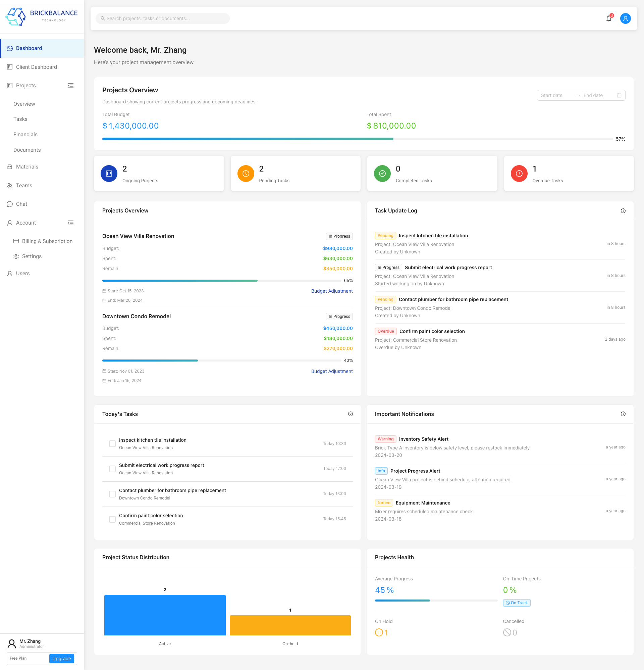
Task: Click the blue Active chart bar
Action: coord(165,615)
